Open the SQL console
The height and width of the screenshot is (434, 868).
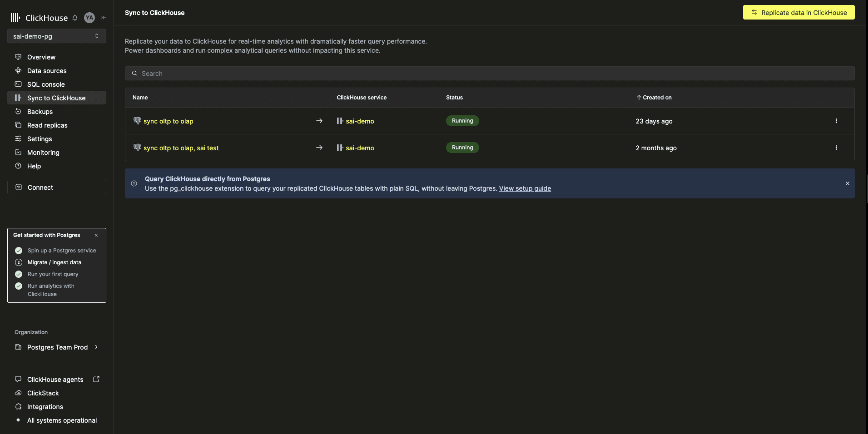(x=57, y=84)
